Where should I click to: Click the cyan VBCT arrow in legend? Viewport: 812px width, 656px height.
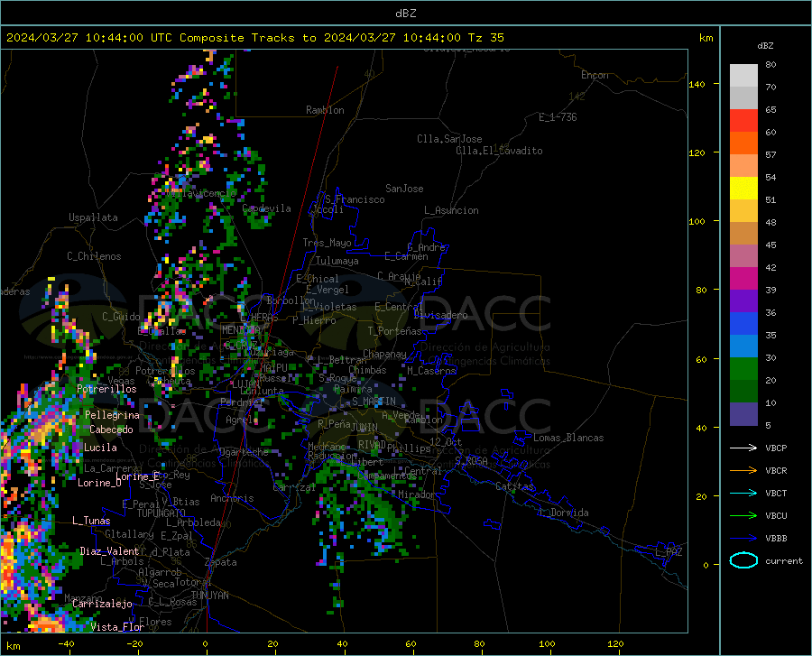(743, 493)
